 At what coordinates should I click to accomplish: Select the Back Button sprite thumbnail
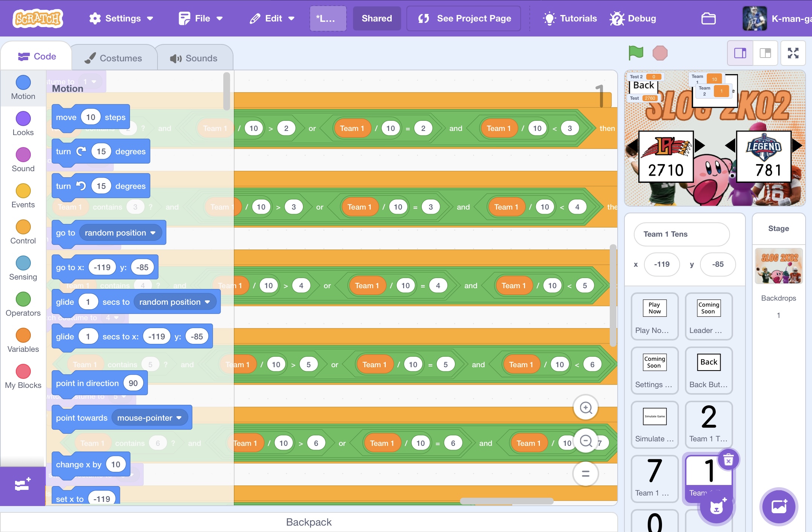[709, 370]
